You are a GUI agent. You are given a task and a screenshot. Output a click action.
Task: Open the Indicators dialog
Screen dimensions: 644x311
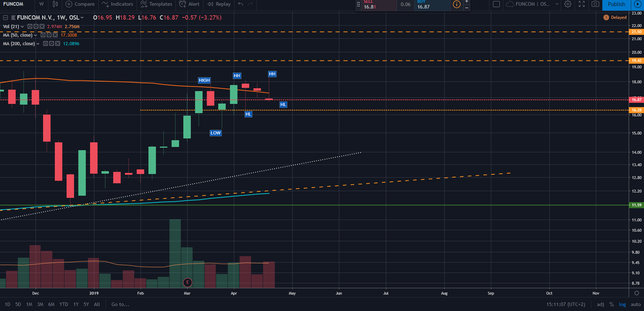tap(117, 4)
